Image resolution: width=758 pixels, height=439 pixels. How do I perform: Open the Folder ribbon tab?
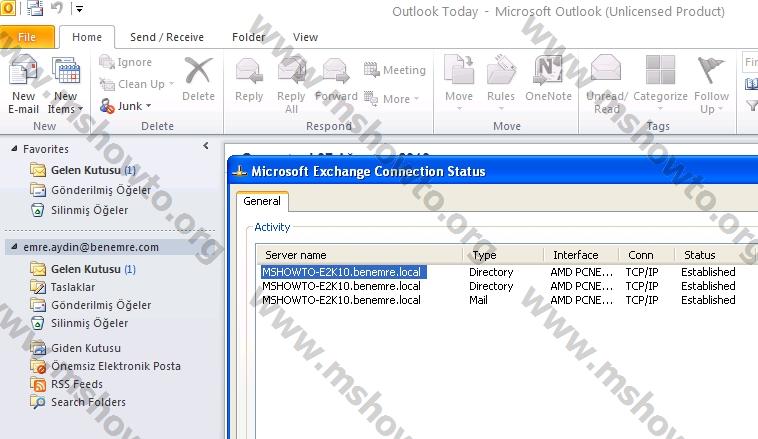(x=248, y=37)
